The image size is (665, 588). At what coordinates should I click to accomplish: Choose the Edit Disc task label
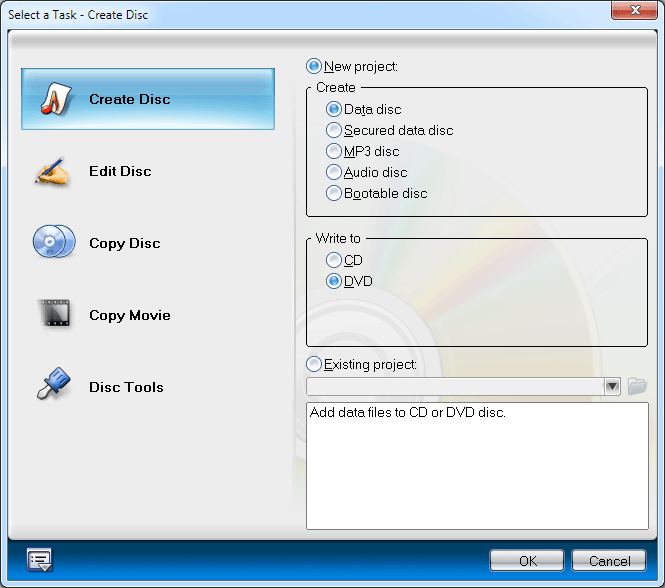pyautogui.click(x=120, y=171)
